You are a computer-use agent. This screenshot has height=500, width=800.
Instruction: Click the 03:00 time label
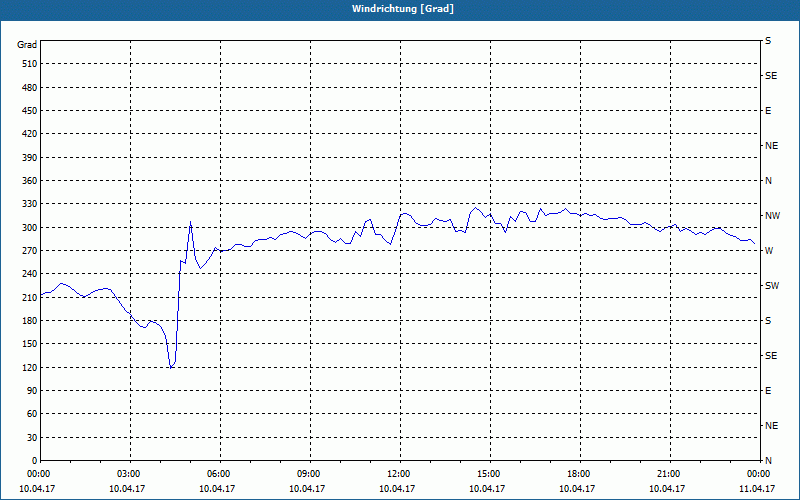pyautogui.click(x=131, y=474)
